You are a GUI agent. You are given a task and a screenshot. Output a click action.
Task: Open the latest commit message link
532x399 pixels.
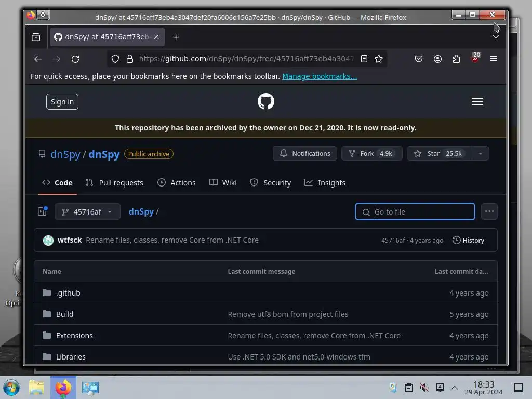tap(172, 240)
